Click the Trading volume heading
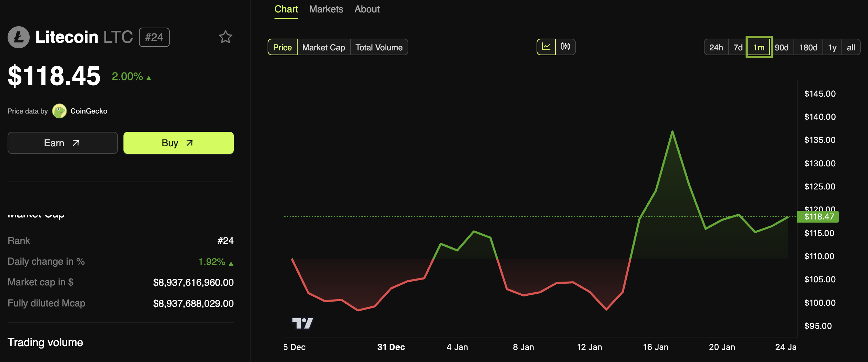The width and height of the screenshot is (868, 362). point(45,342)
